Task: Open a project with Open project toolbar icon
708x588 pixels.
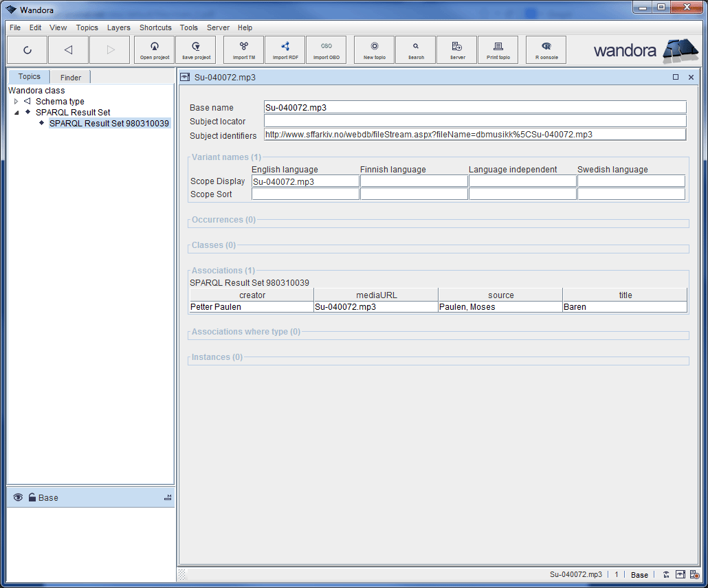Action: click(x=154, y=49)
